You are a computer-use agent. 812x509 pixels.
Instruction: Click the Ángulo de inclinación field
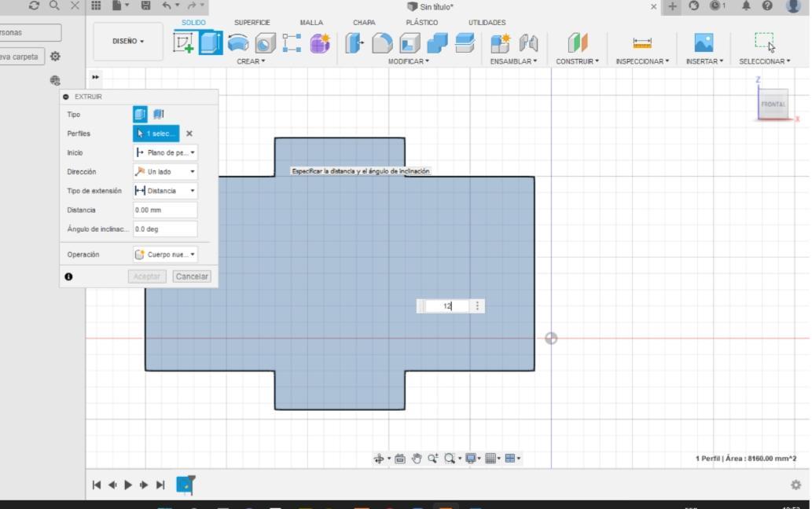(165, 229)
